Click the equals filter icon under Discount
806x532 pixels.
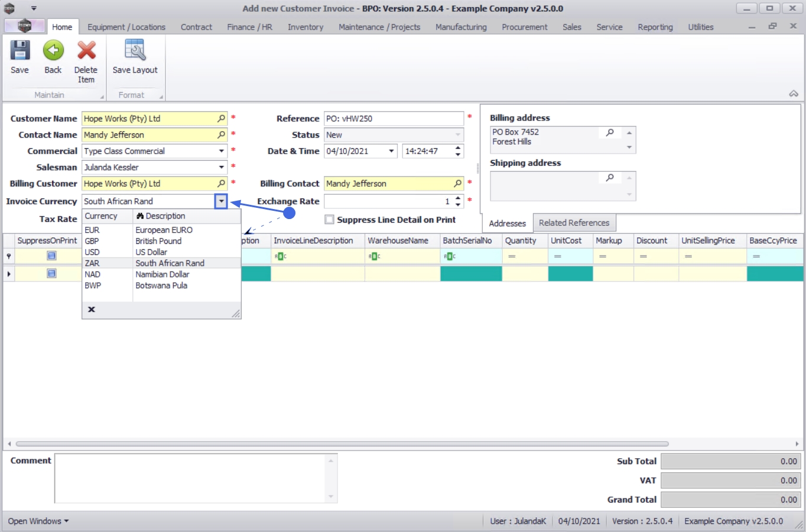pyautogui.click(x=643, y=256)
